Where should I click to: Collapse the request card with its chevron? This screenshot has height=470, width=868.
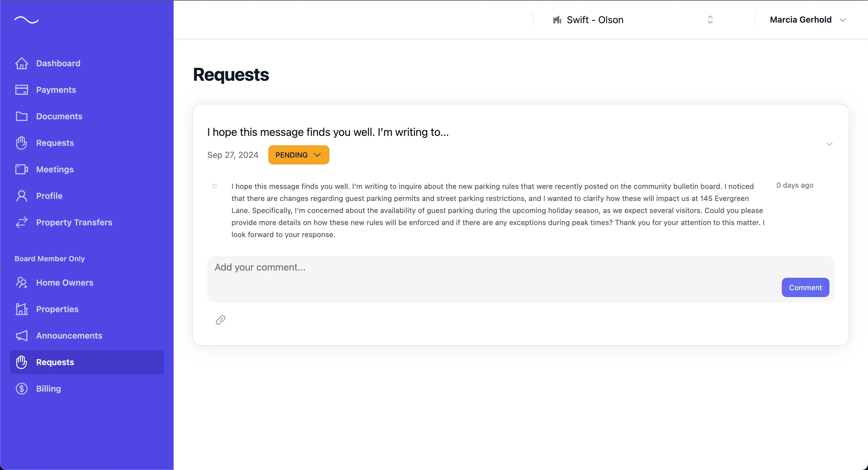click(830, 144)
